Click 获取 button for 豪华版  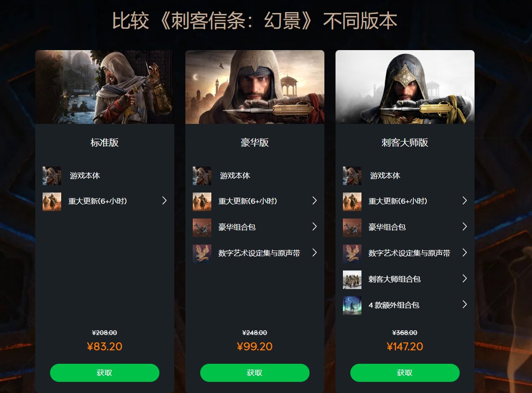coord(255,373)
